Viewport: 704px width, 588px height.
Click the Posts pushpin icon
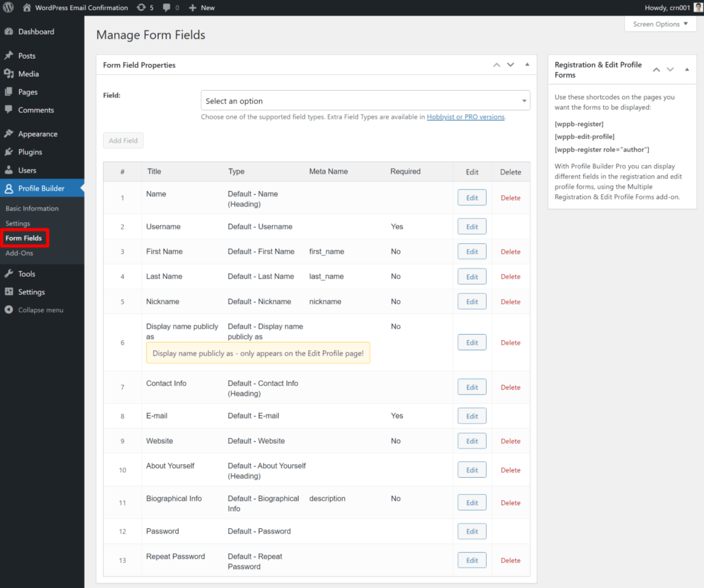coord(9,55)
